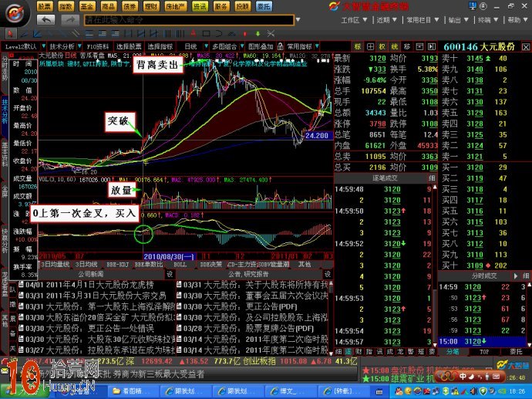Click the delete drawings crossed-lines tool
Image resolution: width=532 pixels, height=399 pixels.
pyautogui.click(x=271, y=34)
